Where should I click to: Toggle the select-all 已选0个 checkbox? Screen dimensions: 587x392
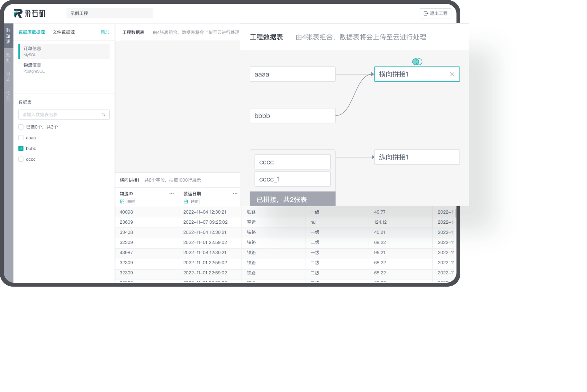[x=21, y=127]
